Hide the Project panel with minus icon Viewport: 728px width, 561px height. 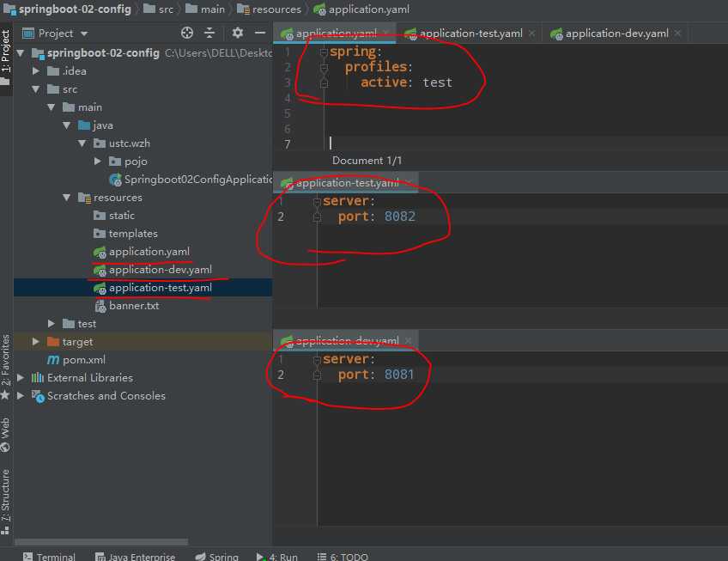[260, 33]
